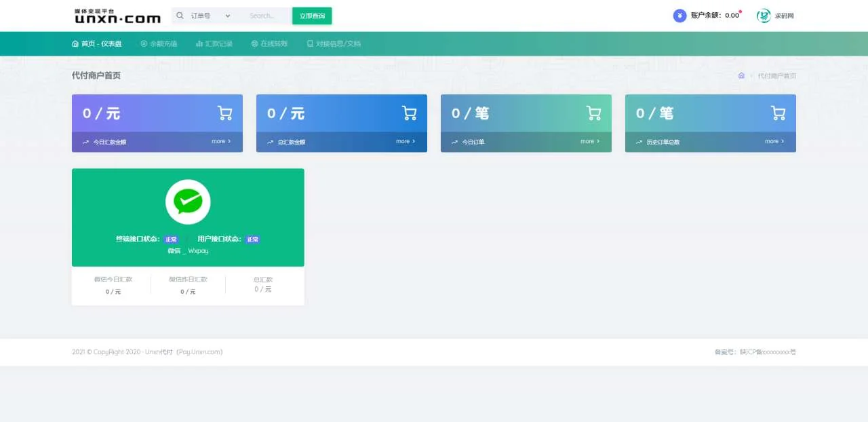Expand more details on the 今日汇款金额 card

tap(221, 141)
